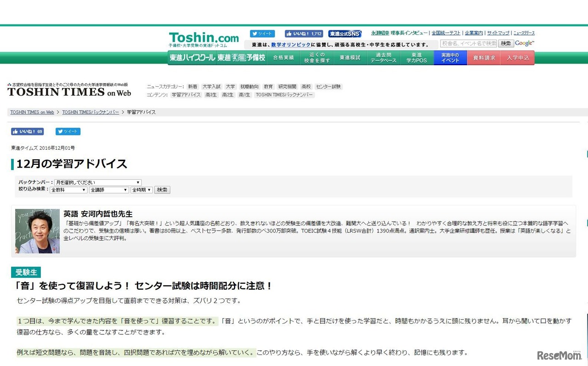
Task: Click the article's いいね! 69 button
Action: tap(27, 131)
